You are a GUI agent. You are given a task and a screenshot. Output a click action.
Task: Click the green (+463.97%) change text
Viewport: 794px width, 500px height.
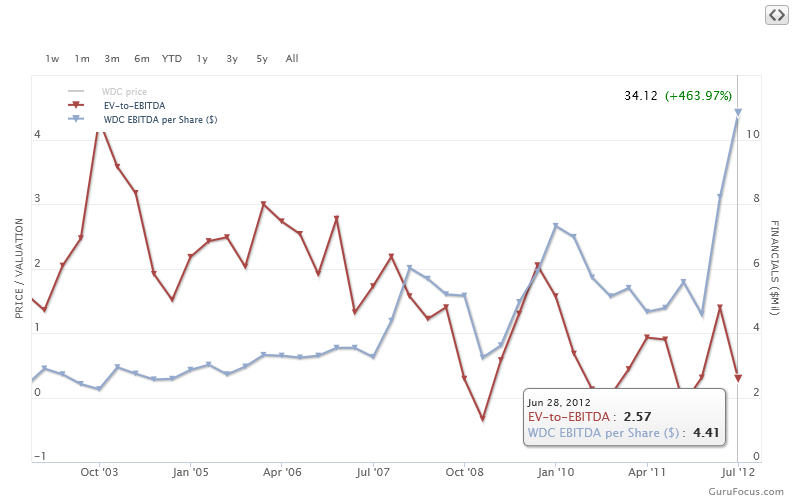[698, 96]
